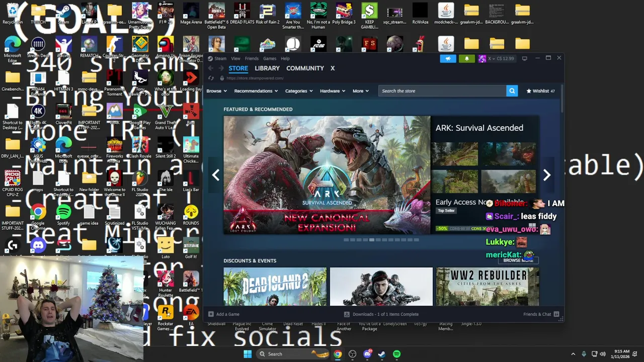
Task: Open Dead Island 2 discount thumbnail
Action: click(x=275, y=287)
